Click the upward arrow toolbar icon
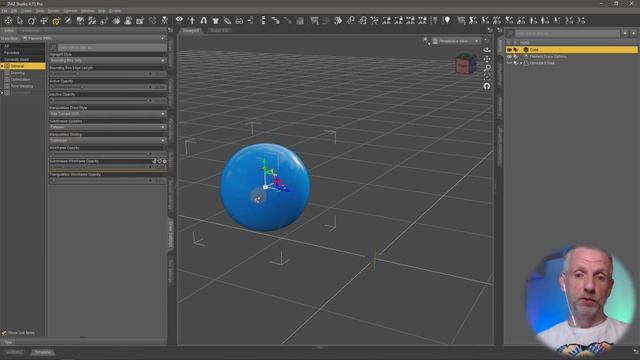Viewport: 640px width, 360px height. (x=191, y=20)
